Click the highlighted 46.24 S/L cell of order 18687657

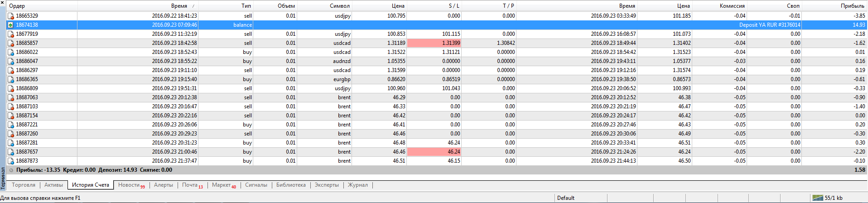point(434,152)
